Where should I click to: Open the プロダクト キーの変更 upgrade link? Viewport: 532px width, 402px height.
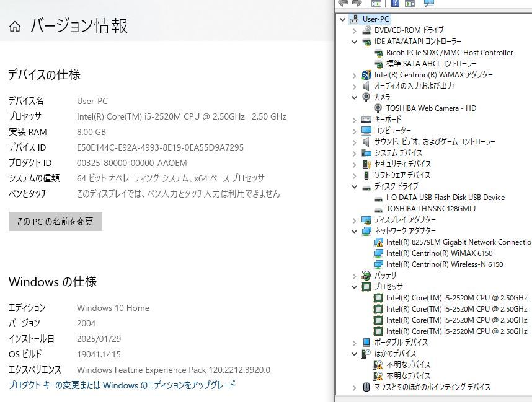(122, 385)
